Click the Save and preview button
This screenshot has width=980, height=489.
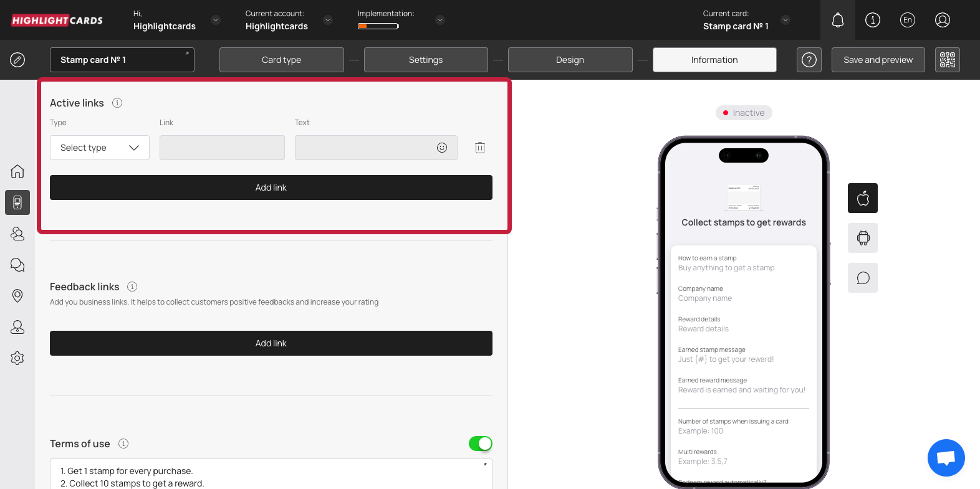coord(878,60)
